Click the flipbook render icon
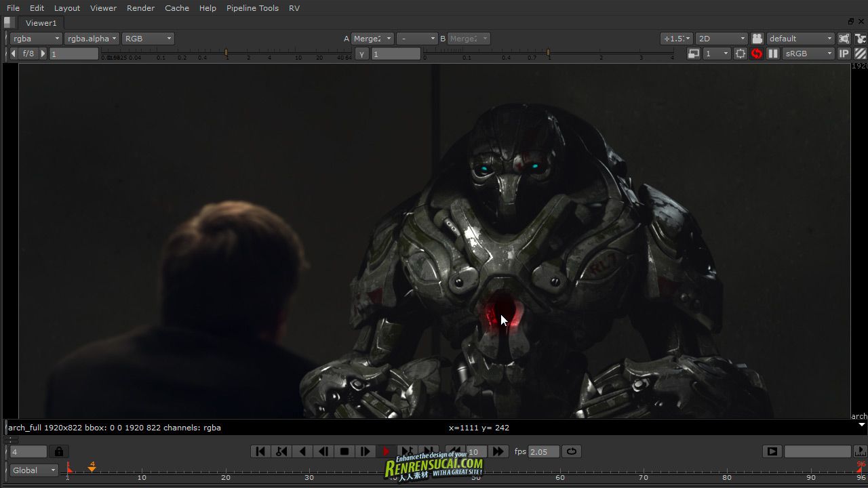 772,451
